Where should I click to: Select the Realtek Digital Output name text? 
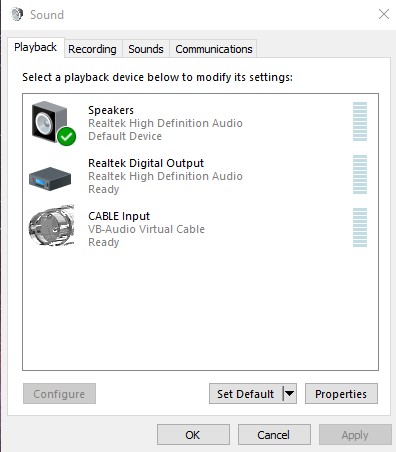coord(146,163)
